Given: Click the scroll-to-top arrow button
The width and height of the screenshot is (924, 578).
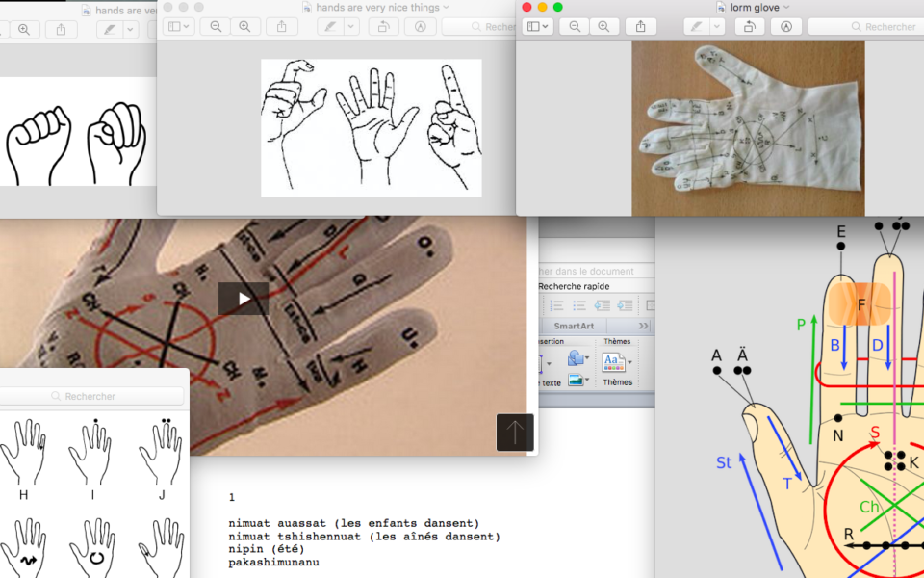Looking at the screenshot, I should pos(515,433).
